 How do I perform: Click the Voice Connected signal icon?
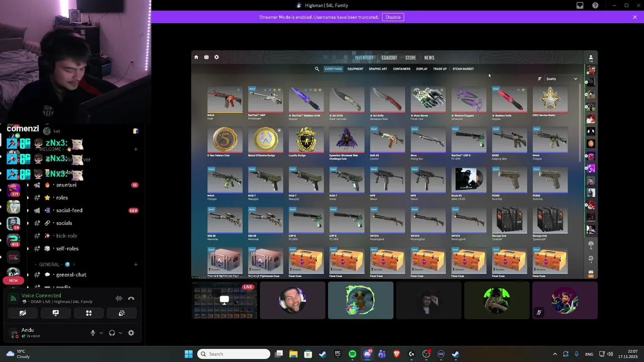coord(13,298)
